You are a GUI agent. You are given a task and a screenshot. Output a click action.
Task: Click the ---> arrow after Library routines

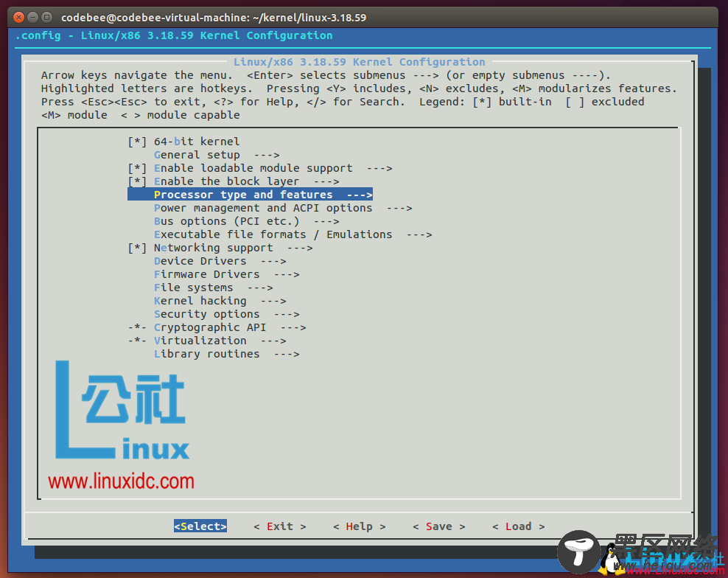(287, 354)
